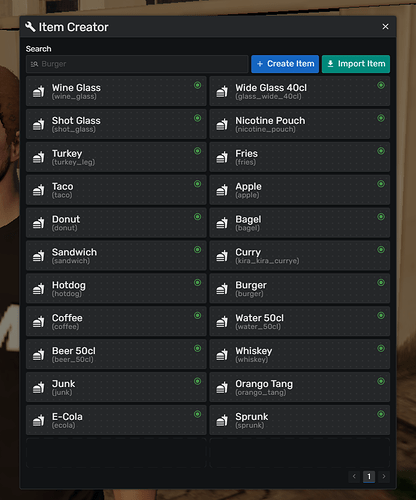Click the Import Item button

(356, 64)
